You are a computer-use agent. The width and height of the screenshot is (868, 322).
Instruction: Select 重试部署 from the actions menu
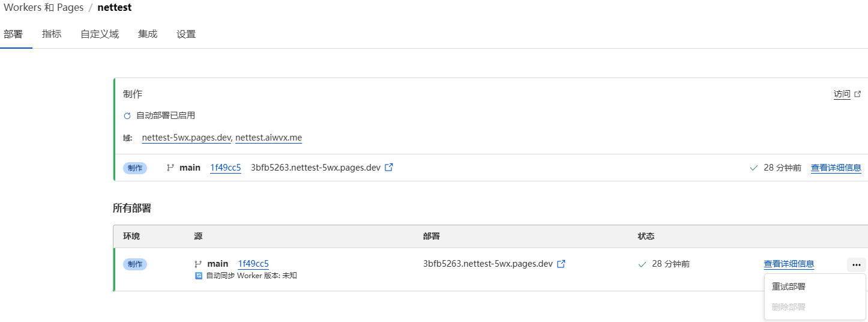(789, 287)
